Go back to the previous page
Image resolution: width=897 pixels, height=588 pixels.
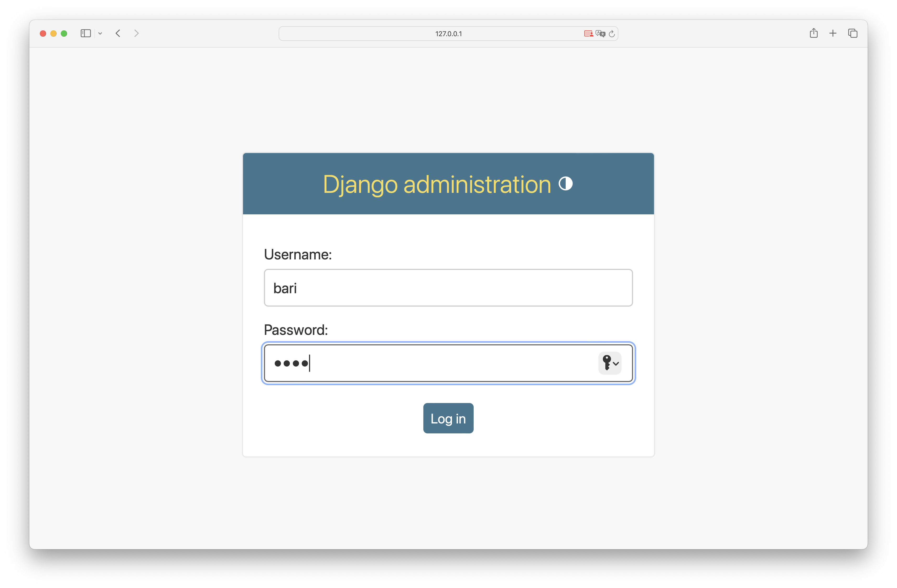click(x=118, y=34)
